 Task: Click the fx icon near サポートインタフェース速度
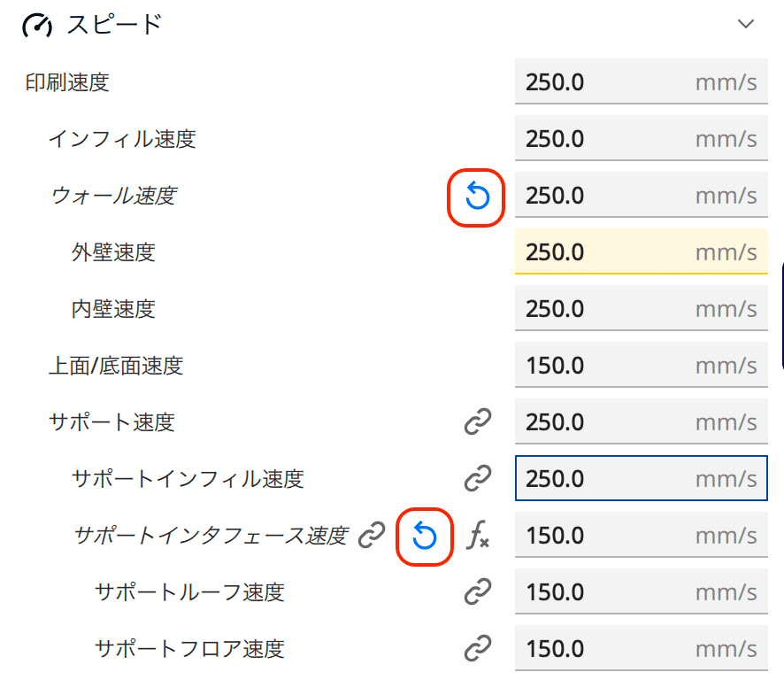click(478, 536)
